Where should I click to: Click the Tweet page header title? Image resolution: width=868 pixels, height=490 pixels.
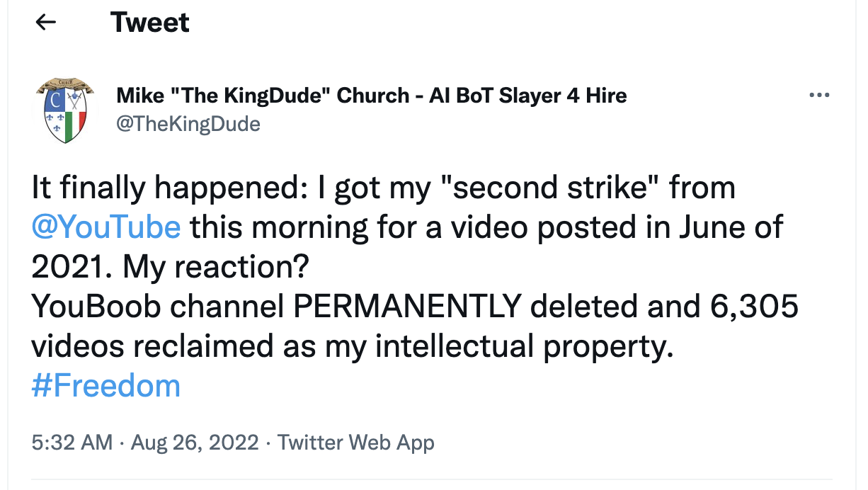click(x=150, y=23)
